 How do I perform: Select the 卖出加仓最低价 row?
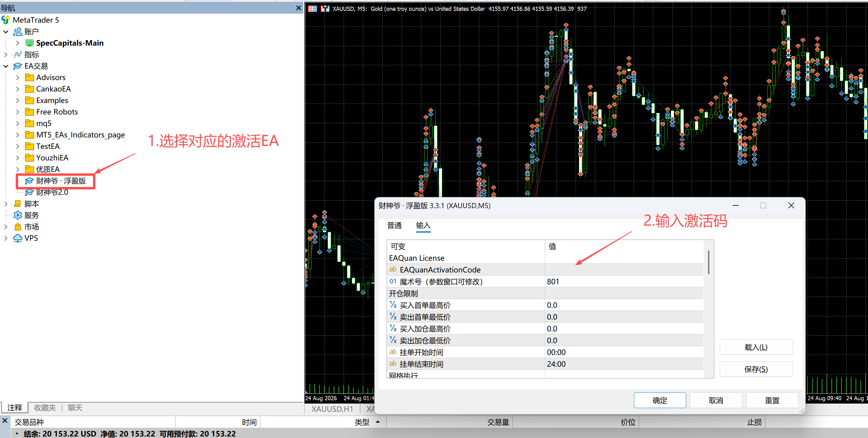point(545,341)
